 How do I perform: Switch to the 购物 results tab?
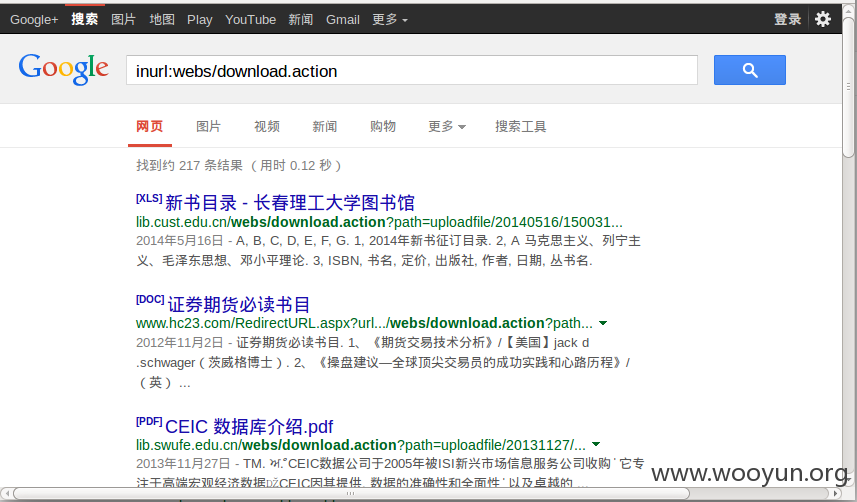(x=383, y=127)
